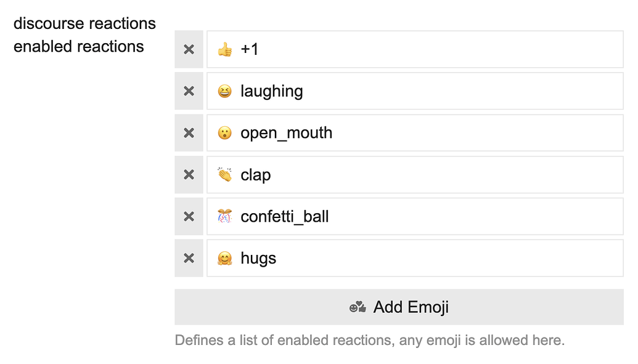Click the emoji icon inside the Add Emoji button
The width and height of the screenshot is (638, 364).
click(x=356, y=307)
